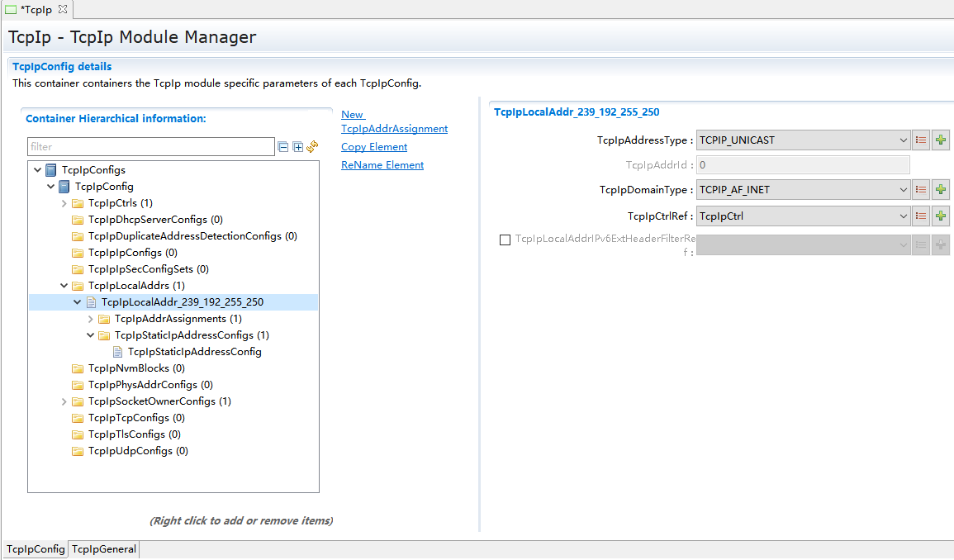Click green plus beside TcpIpCtrlRef

click(941, 216)
